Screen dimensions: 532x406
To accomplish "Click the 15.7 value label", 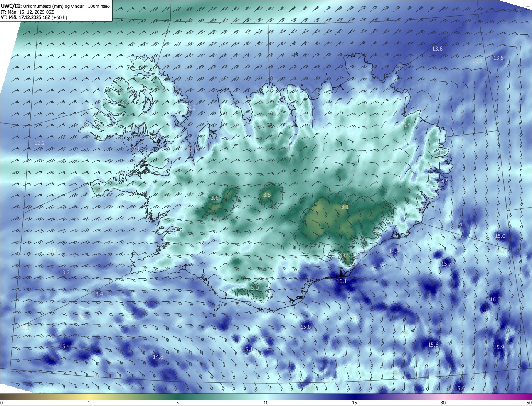I will click(446, 264).
